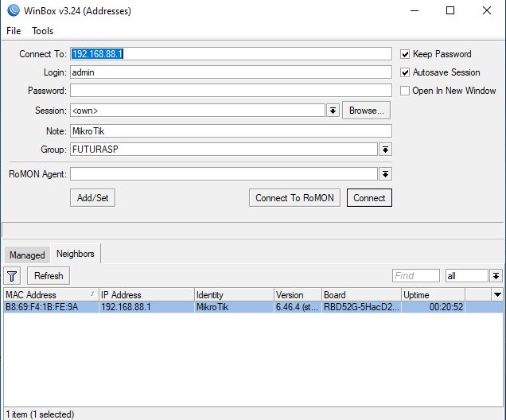Click the version 6.46.4 cell
This screenshot has height=420, width=506.
pos(298,307)
